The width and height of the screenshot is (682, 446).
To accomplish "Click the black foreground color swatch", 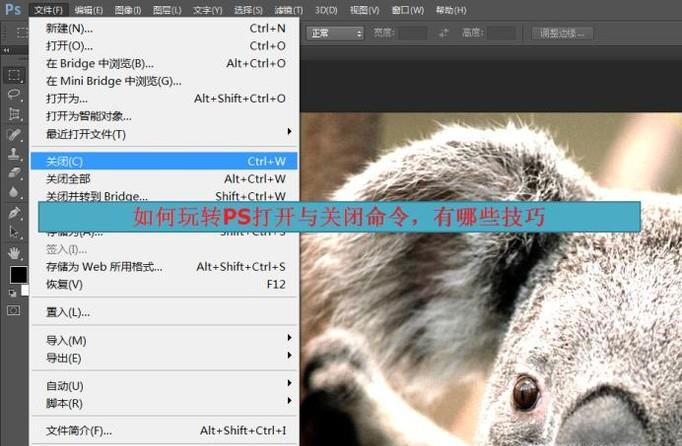I will (x=18, y=275).
